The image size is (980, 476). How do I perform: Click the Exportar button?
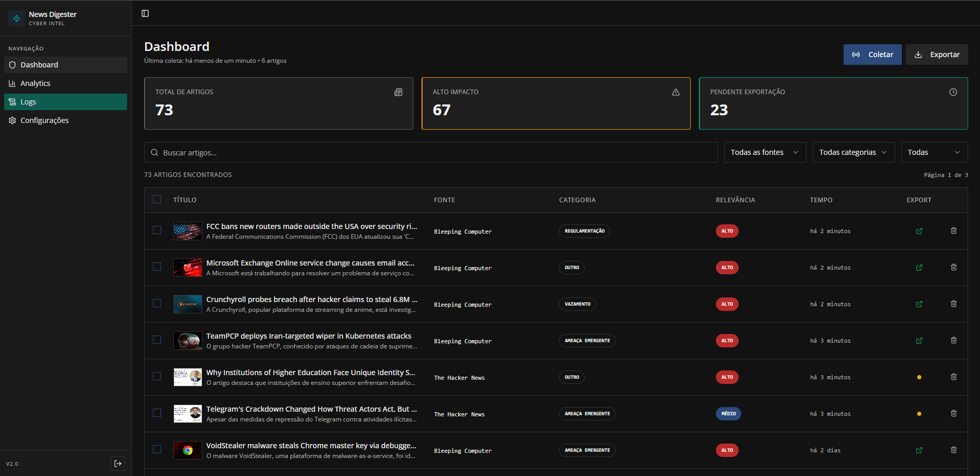(x=936, y=54)
